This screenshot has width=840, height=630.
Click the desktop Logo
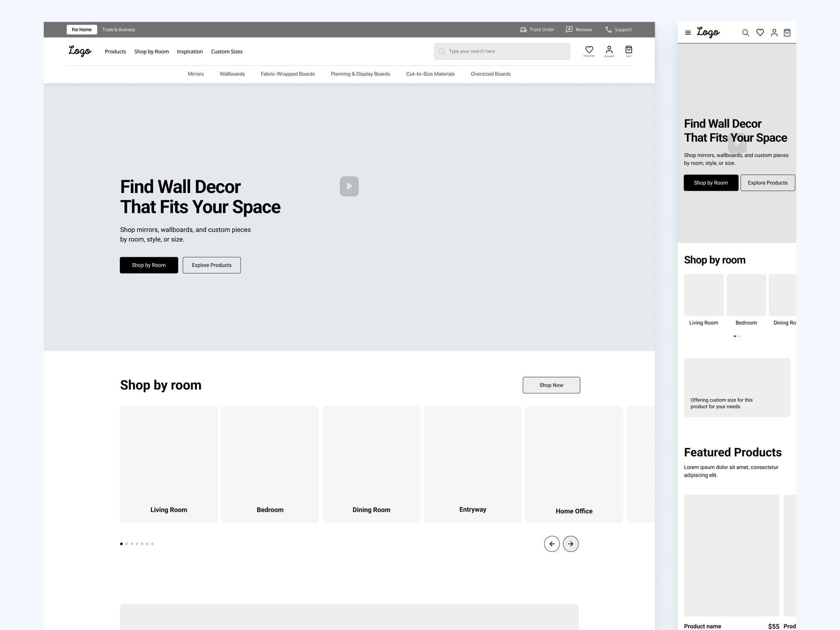(80, 51)
